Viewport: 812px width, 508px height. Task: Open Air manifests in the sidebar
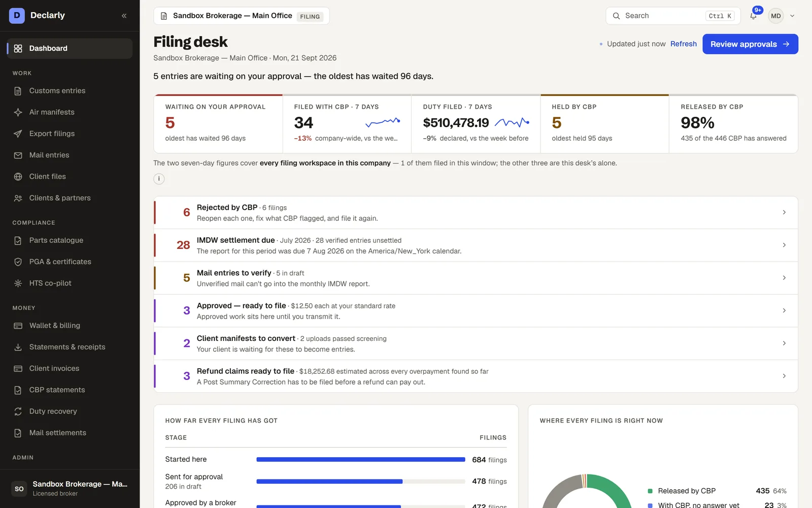point(70,112)
